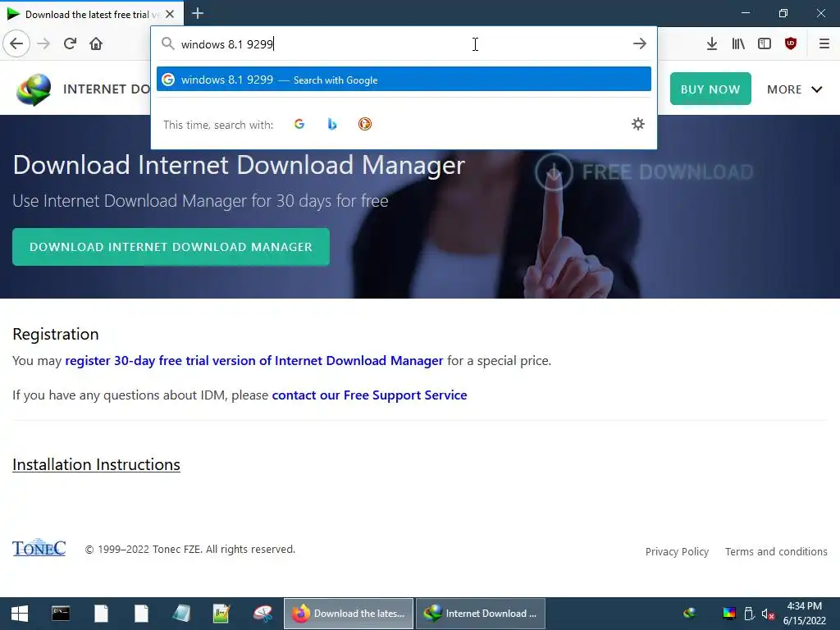Open the notebook app taskbar icon

tap(181, 614)
